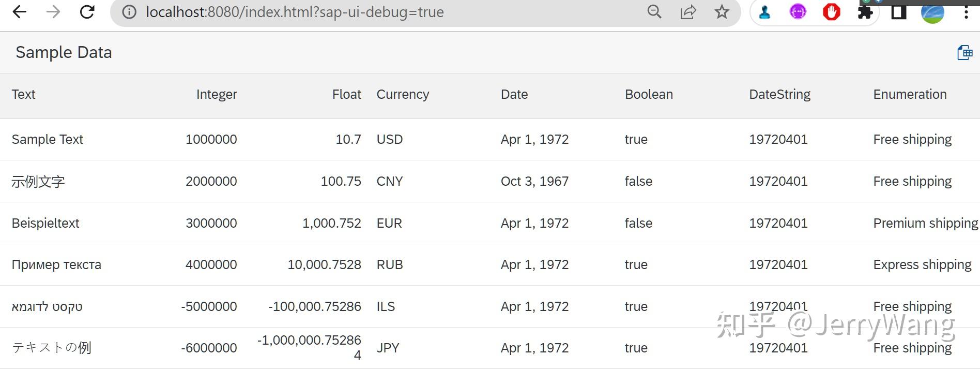The width and height of the screenshot is (980, 369).
Task: Reload the page
Action: tap(87, 12)
